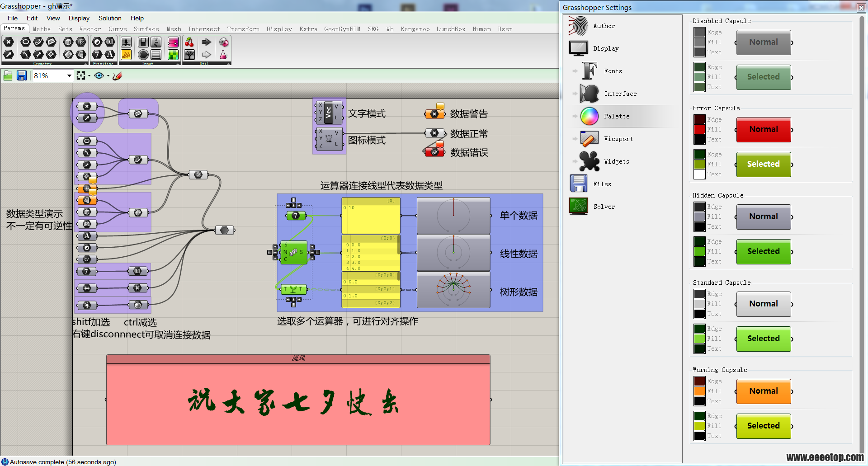868x466 pixels.
Task: Open a file with the green folder icon
Action: click(8, 75)
